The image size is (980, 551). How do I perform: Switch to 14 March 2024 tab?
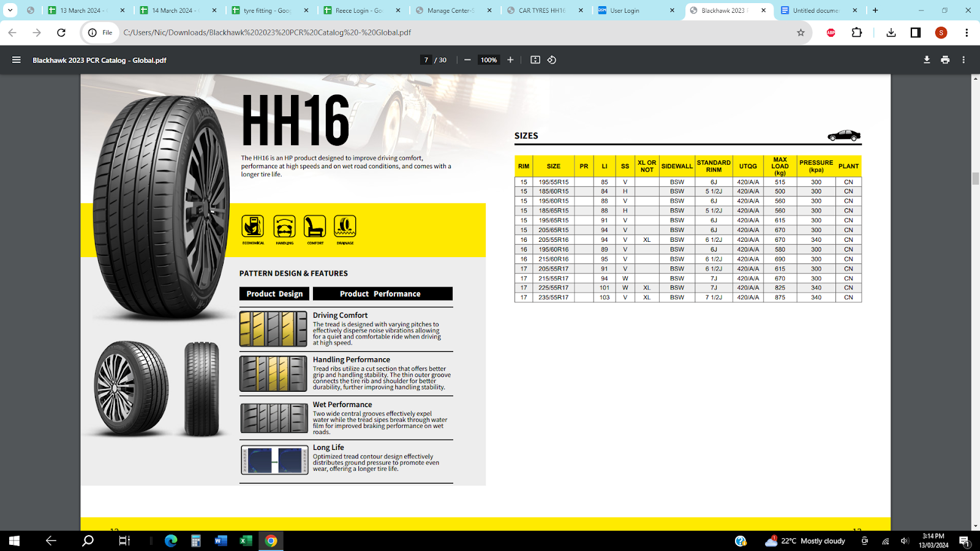tap(178, 10)
